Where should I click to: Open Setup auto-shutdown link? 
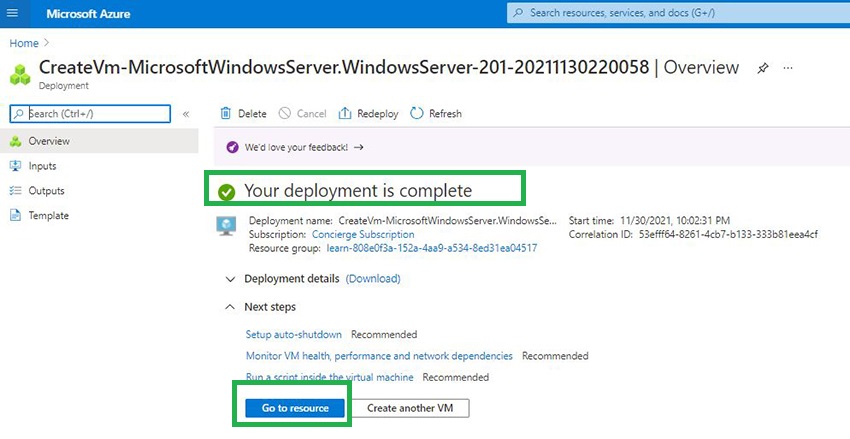point(294,334)
